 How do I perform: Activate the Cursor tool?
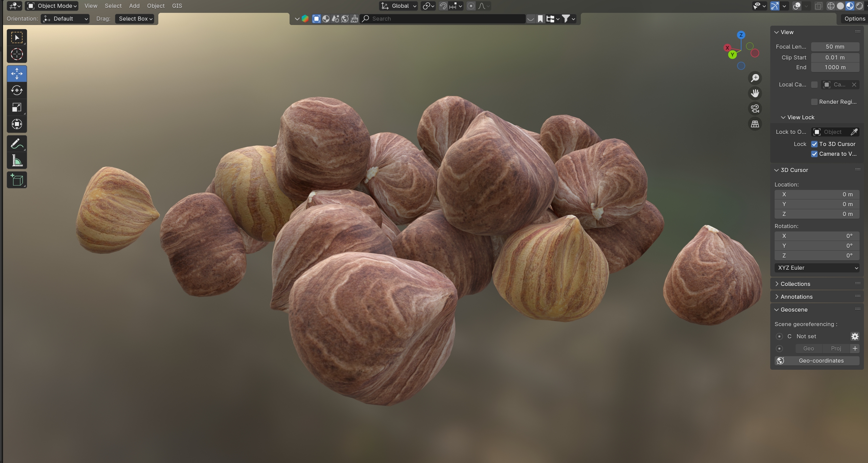point(17,54)
